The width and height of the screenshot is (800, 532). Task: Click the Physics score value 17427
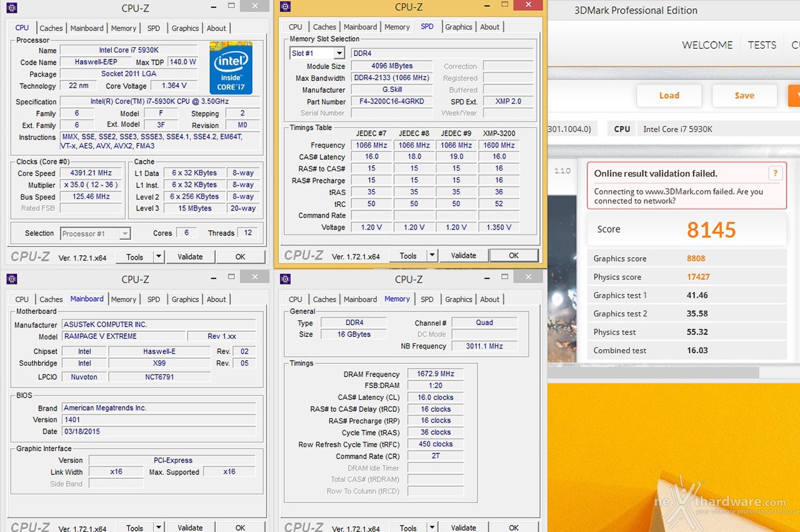698,278
